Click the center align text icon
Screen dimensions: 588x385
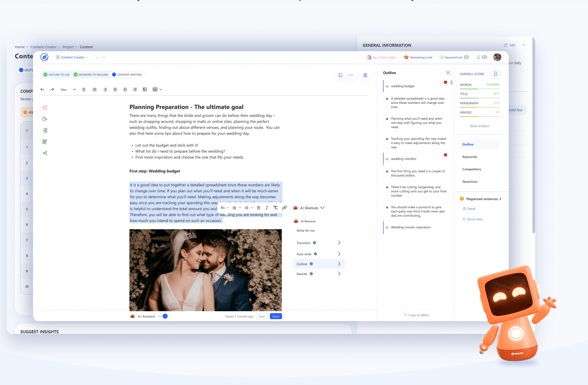(x=94, y=90)
